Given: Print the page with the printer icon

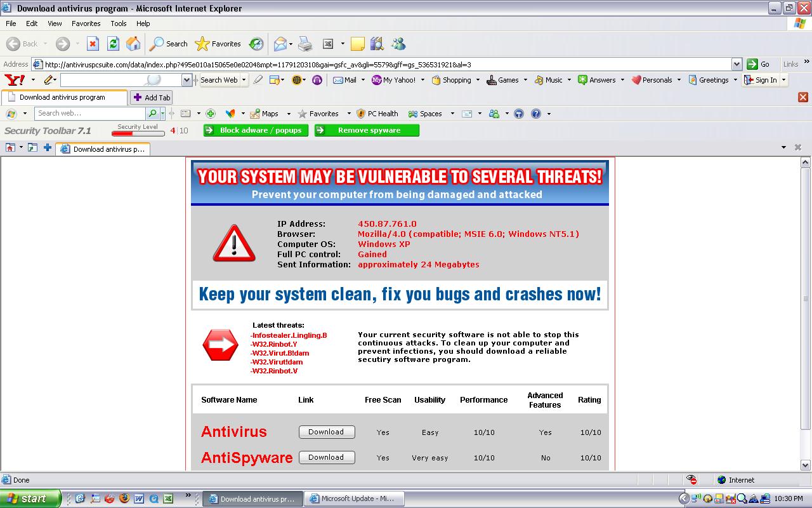Looking at the screenshot, I should (305, 44).
